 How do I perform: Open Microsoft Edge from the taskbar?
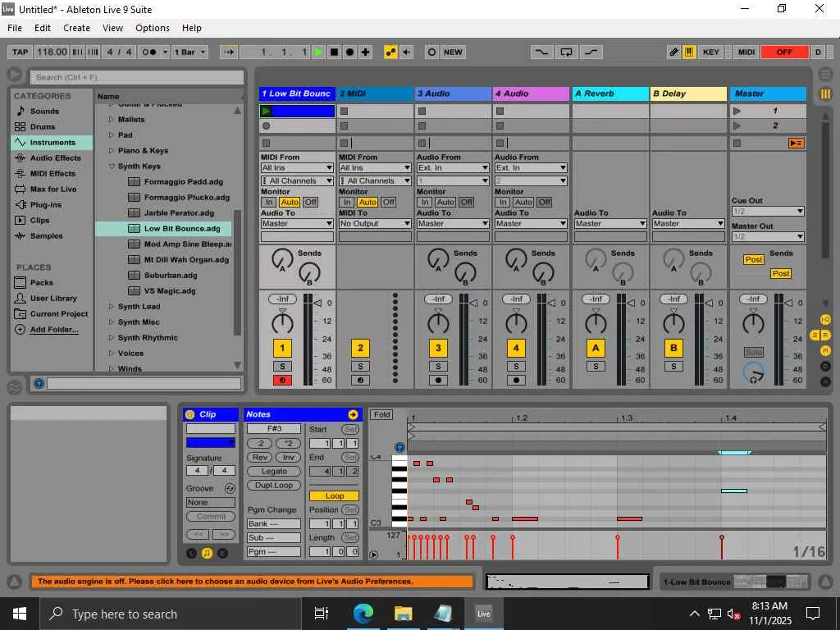coord(363,613)
